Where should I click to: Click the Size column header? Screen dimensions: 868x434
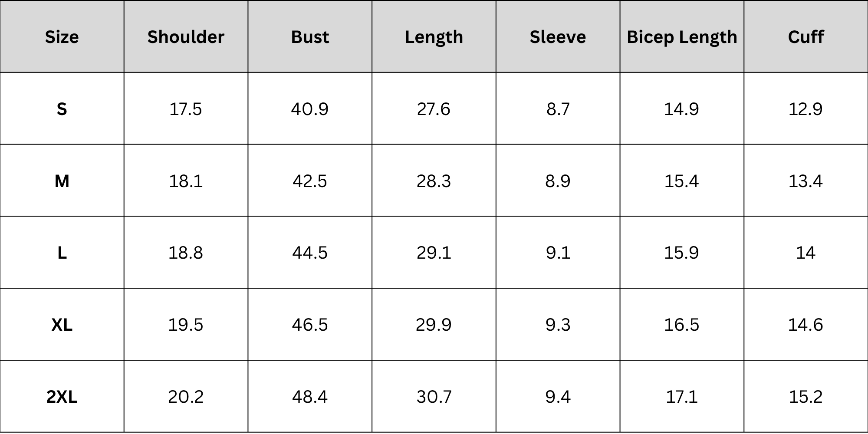point(62,37)
